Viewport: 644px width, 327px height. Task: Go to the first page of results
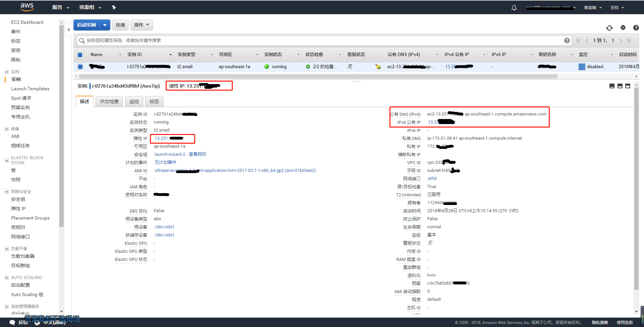point(579,40)
